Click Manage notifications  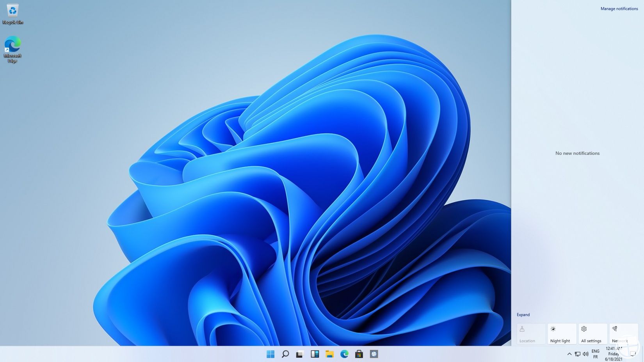[619, 8]
